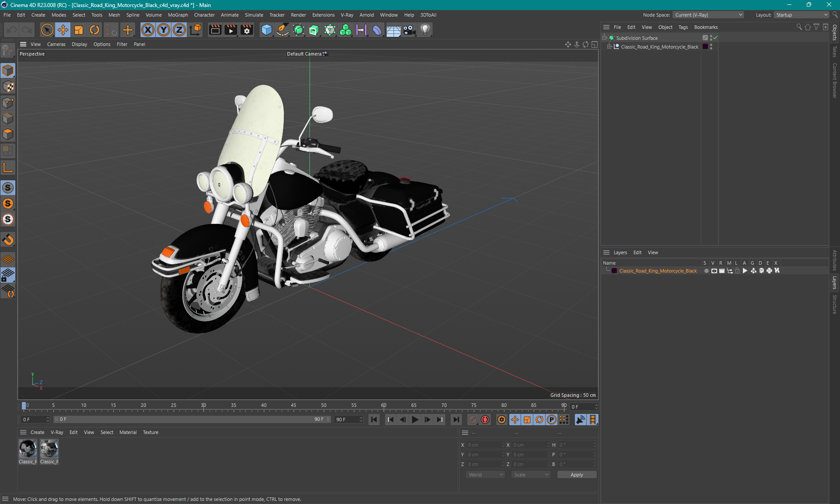Activate the Scale tool
This screenshot has width=840, height=504.
(79, 30)
